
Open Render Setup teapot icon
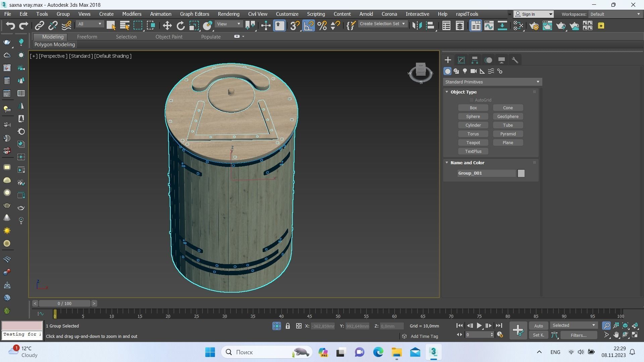tap(534, 25)
